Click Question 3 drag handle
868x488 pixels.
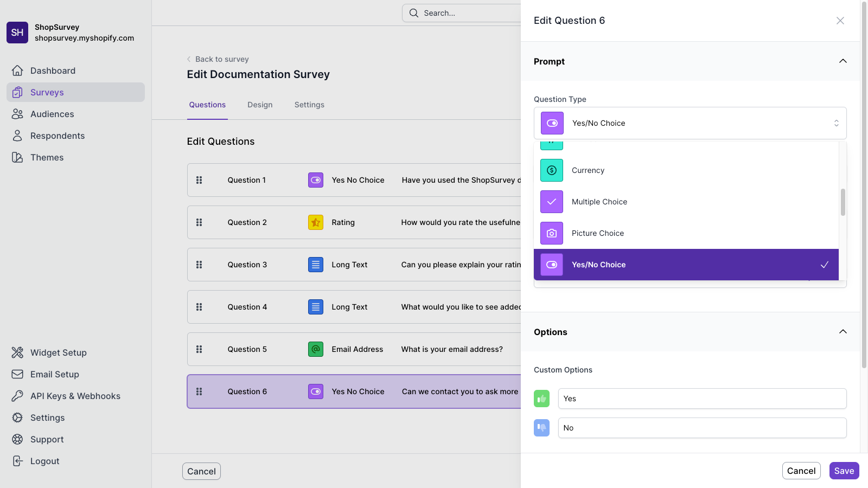199,265
